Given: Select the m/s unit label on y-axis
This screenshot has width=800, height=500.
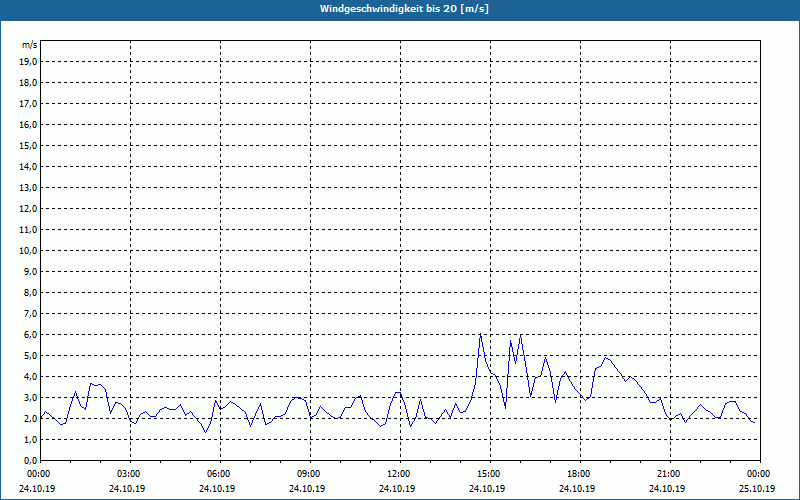Looking at the screenshot, I should click(30, 45).
